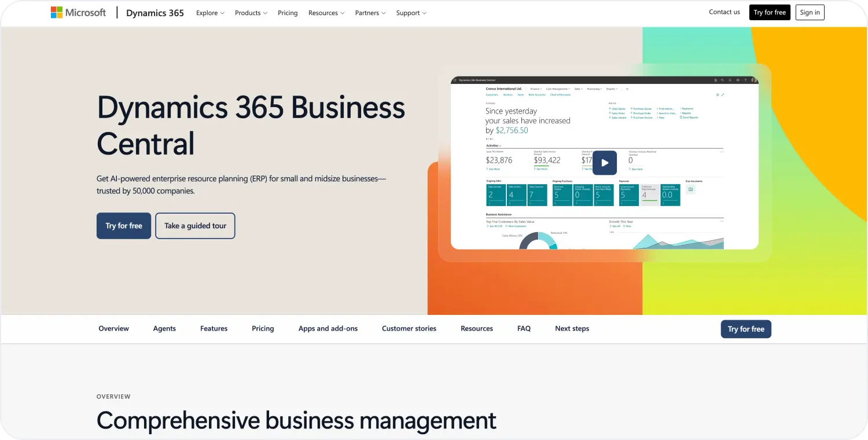Expand the Resources dropdown in top navigation

click(326, 13)
